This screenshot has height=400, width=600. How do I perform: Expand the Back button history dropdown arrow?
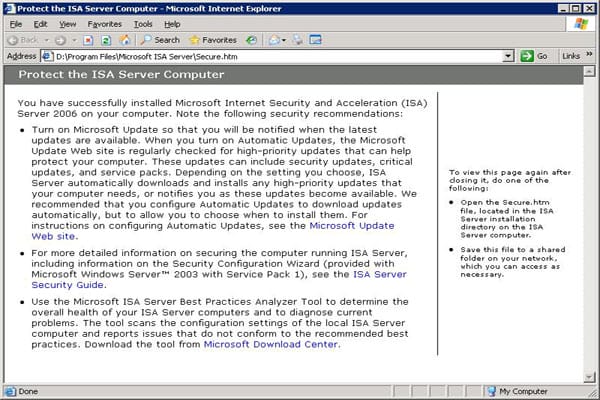click(47, 40)
